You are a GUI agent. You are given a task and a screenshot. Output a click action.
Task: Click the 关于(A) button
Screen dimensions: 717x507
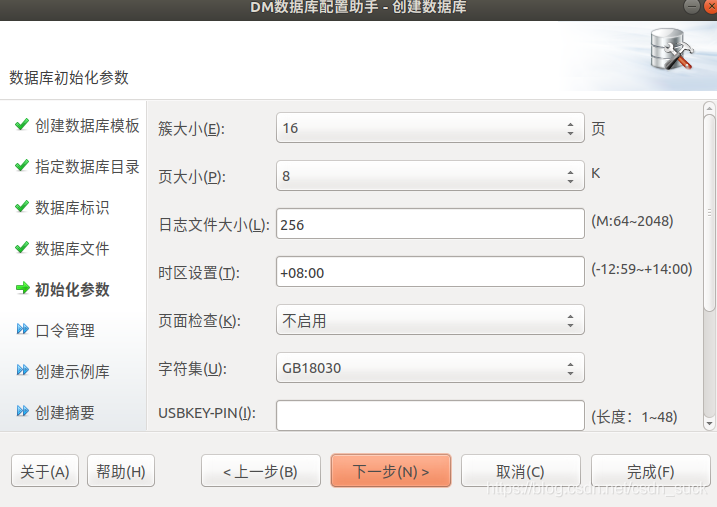click(45, 471)
